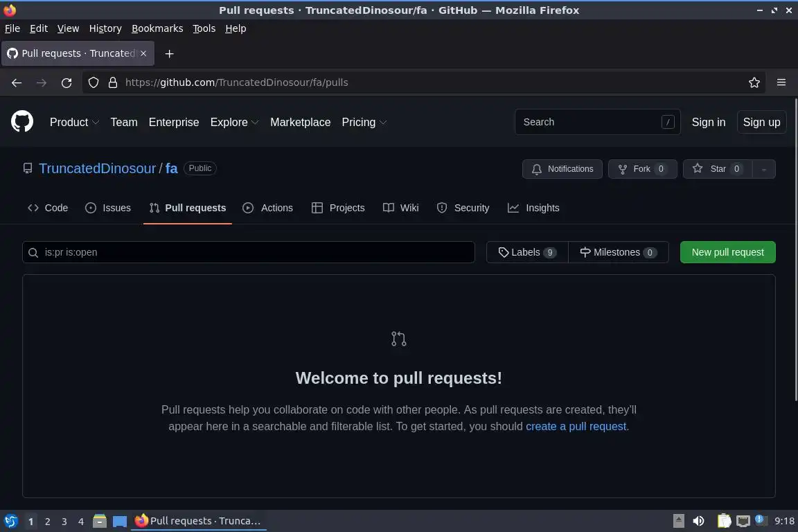
Task: Switch to workspace 4
Action: 81,522
